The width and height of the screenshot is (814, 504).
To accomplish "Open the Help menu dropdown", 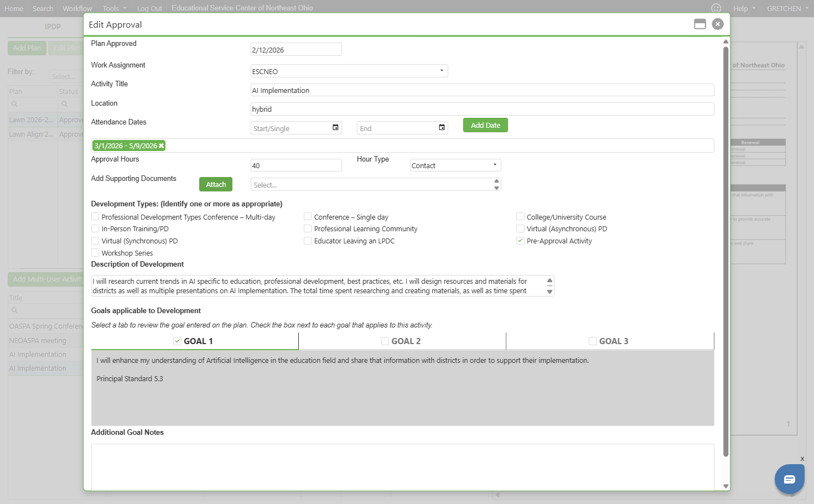I will point(744,8).
